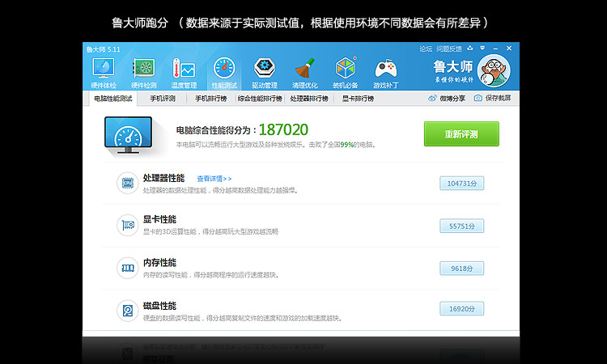Switch to 综合性能排行榜 tab
Screen dimensions: 607x364
260,99
